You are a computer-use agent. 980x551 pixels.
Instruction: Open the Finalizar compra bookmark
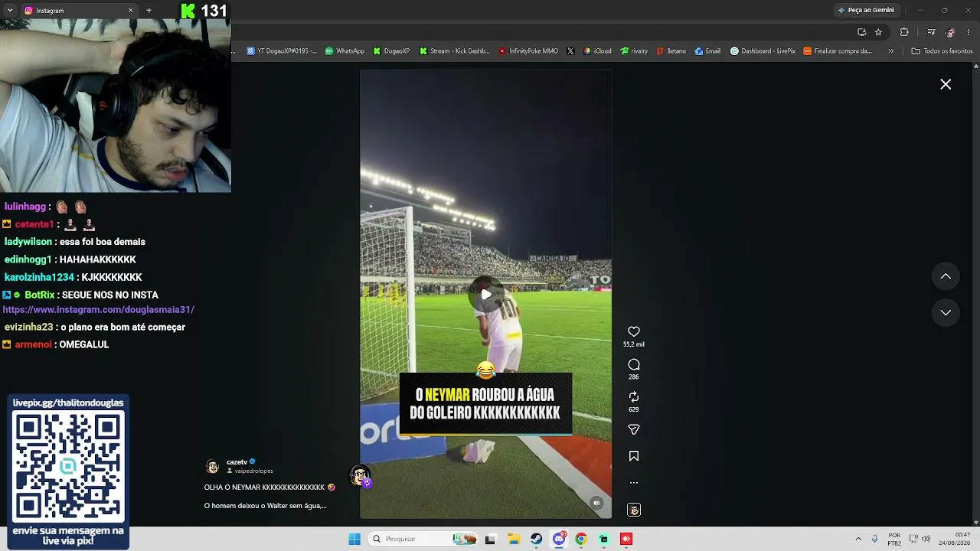pyautogui.click(x=837, y=51)
